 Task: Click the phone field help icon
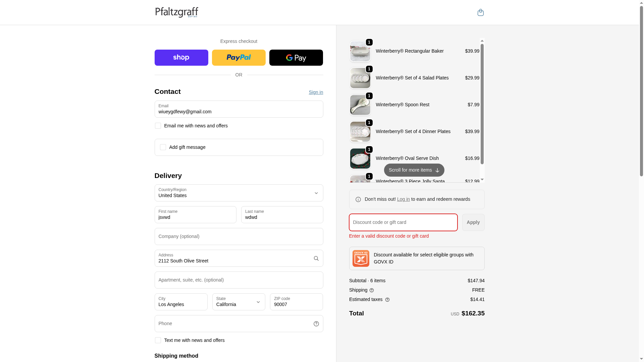[x=316, y=324]
